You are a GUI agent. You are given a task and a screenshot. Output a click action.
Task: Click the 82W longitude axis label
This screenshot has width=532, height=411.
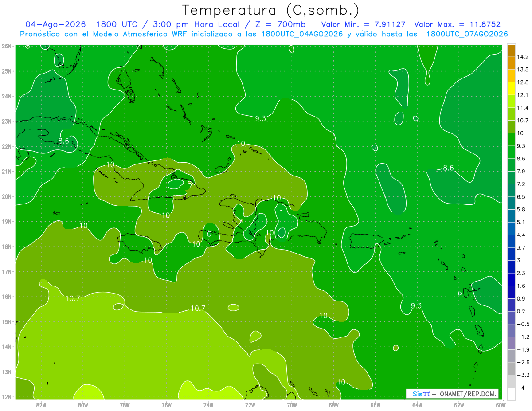[x=41, y=404]
